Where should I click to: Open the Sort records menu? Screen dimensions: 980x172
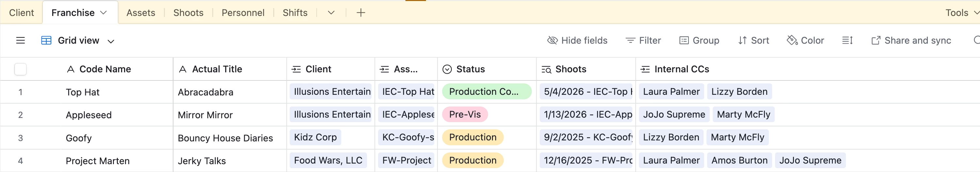(x=753, y=40)
